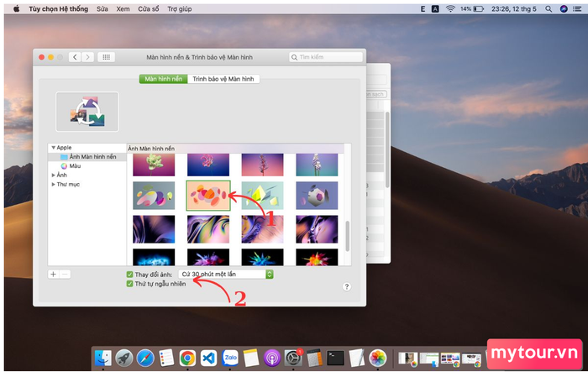The height and width of the screenshot is (377, 588).
Task: Remove a folder with the minus button
Action: coord(65,275)
